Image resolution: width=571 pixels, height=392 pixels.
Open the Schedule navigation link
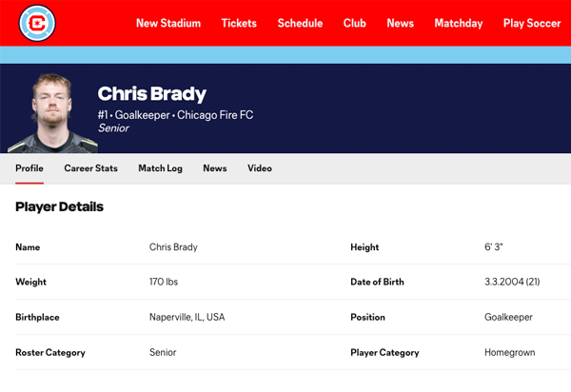[300, 23]
